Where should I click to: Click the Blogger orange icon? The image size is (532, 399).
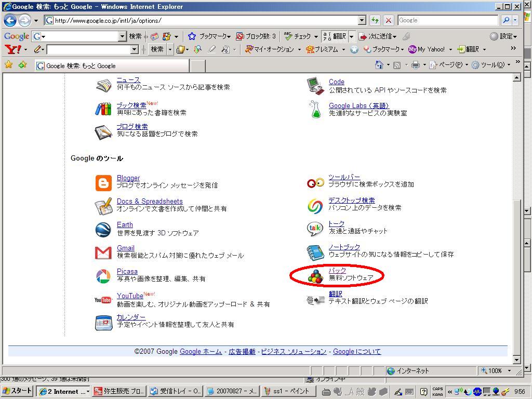click(x=103, y=183)
